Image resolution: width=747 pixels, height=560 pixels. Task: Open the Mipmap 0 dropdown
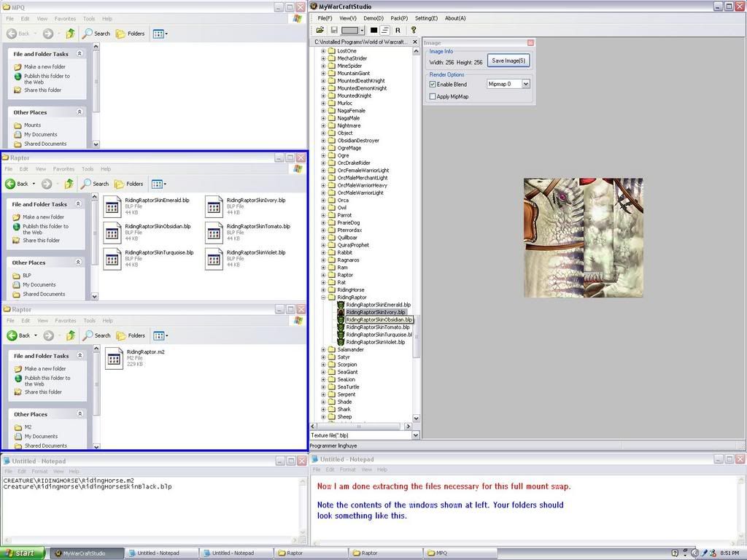(x=525, y=84)
